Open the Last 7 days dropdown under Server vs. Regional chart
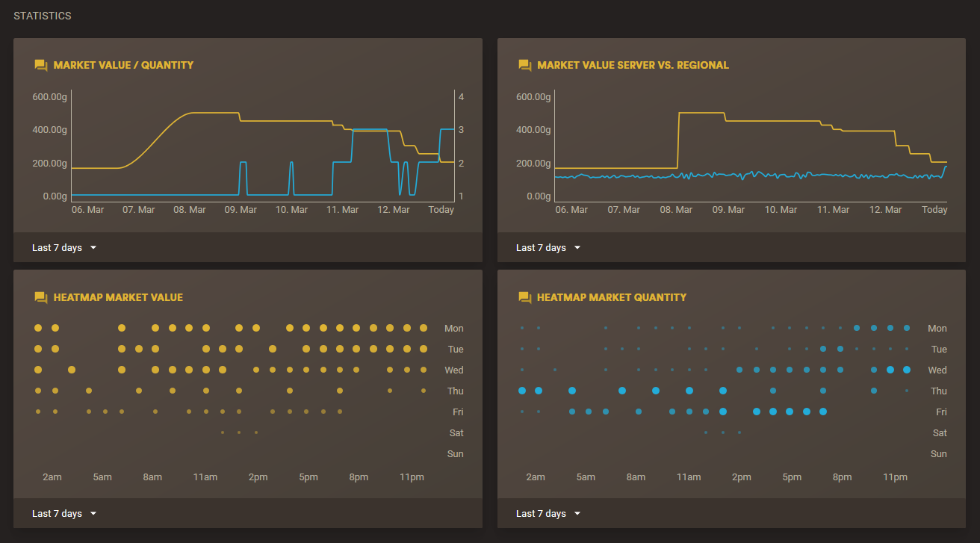The height and width of the screenshot is (543, 980). coord(549,247)
